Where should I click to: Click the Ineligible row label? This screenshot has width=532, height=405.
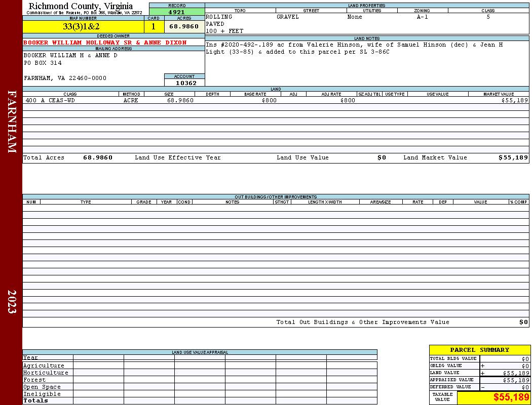[42, 394]
